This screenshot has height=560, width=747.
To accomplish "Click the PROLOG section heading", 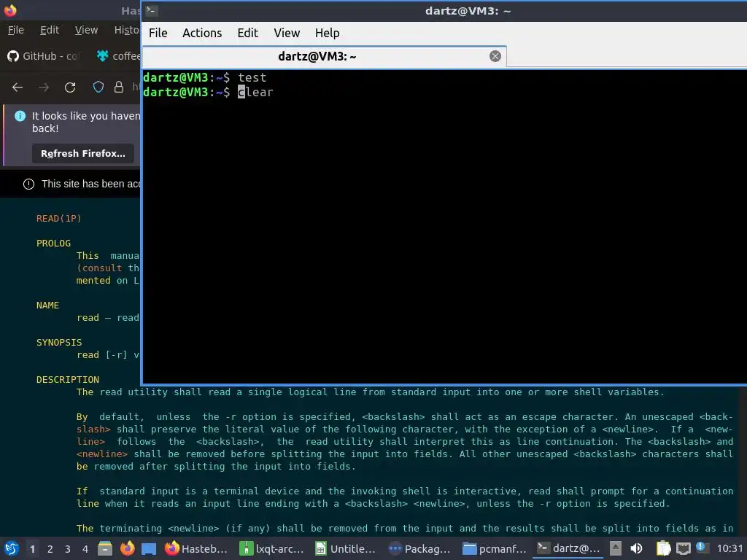I will click(x=53, y=243).
